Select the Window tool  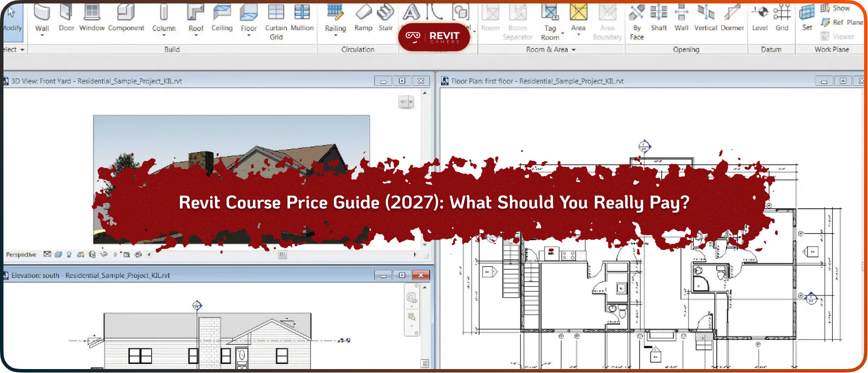pos(92,18)
